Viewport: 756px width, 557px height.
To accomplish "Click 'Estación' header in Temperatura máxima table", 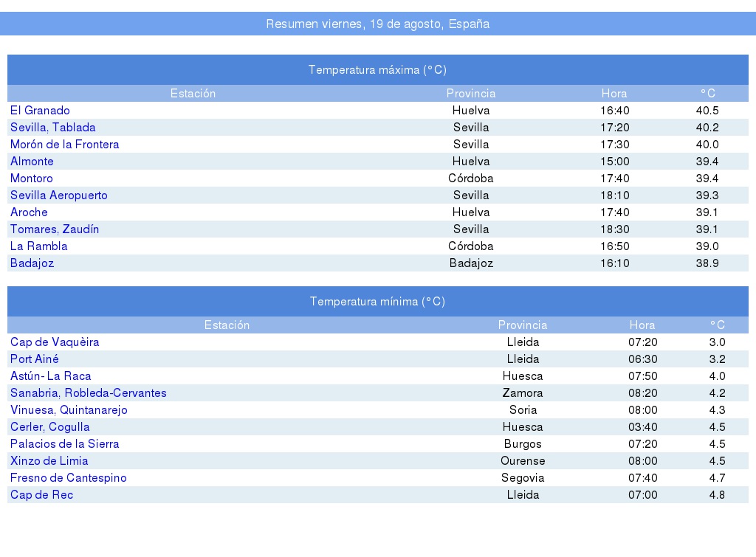I will click(193, 94).
